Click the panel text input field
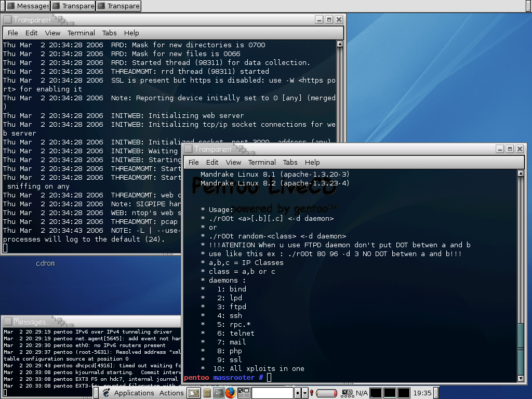 [272, 393]
